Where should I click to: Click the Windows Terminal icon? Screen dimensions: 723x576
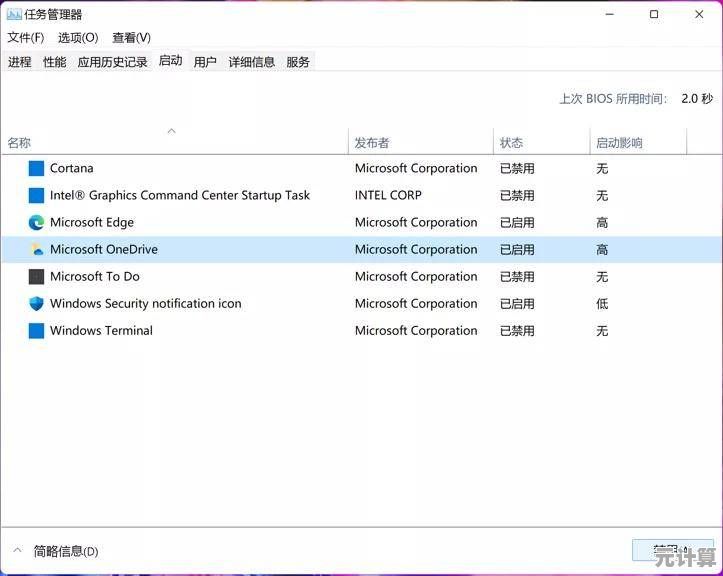[x=36, y=331]
